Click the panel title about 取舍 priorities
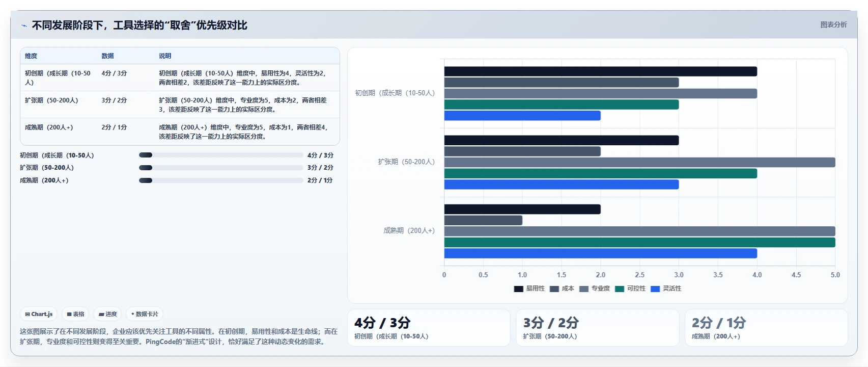 coord(139,25)
